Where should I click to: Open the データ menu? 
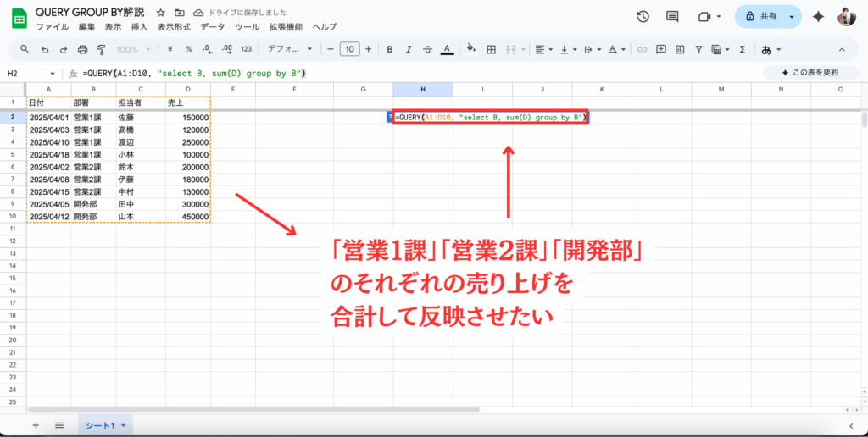212,27
